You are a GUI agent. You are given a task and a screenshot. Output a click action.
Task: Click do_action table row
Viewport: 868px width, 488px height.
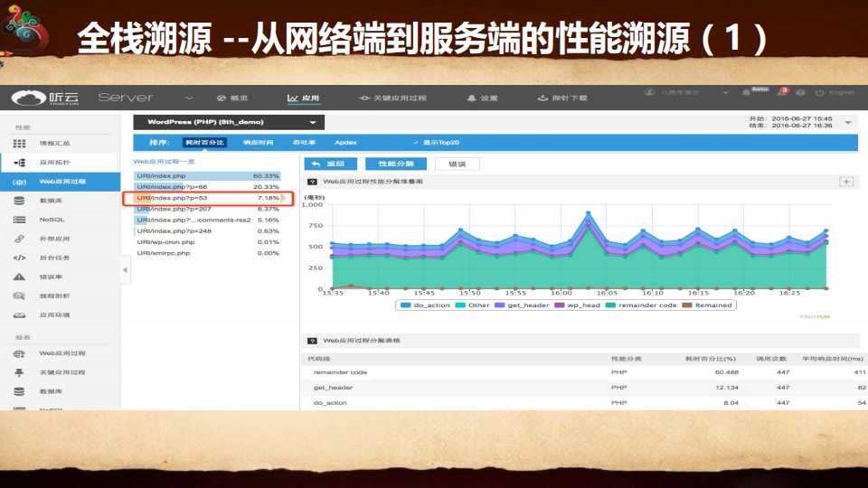584,403
